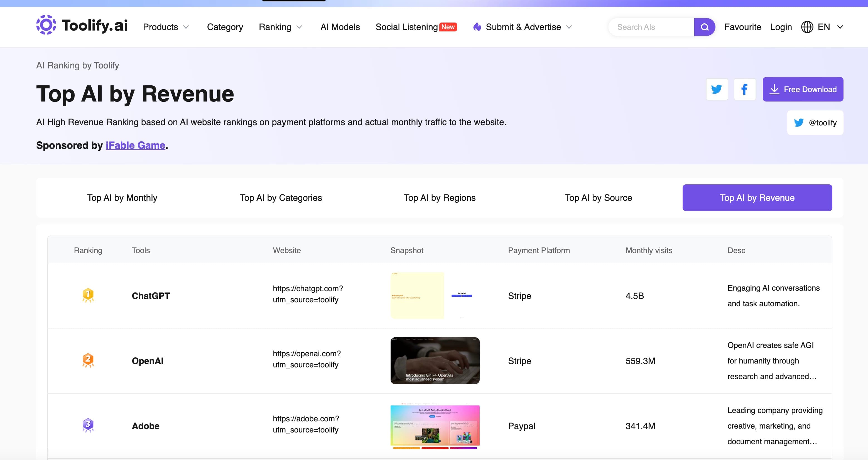
Task: Open the EN language selector chevron
Action: click(840, 27)
